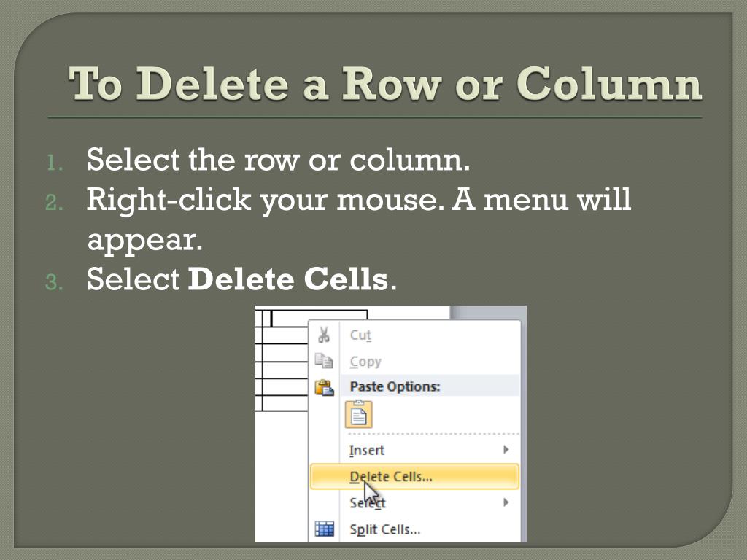
Task: Click the Cut scissors icon
Action: (x=324, y=335)
